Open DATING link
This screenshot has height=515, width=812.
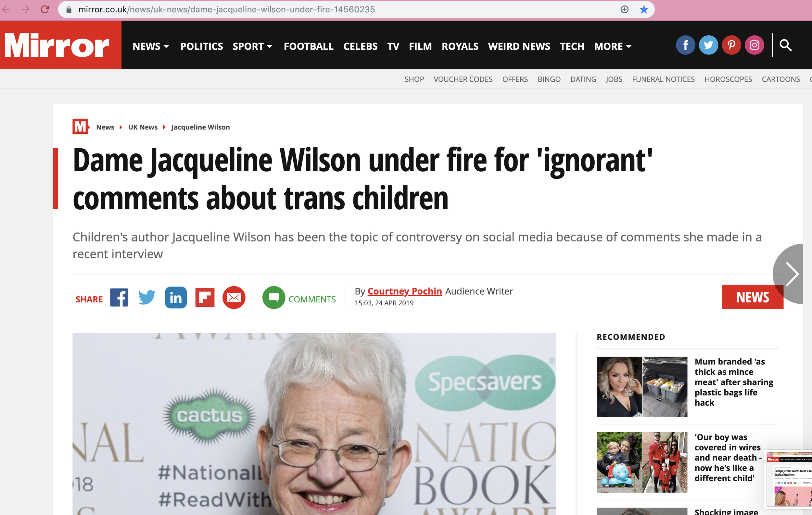coord(583,79)
